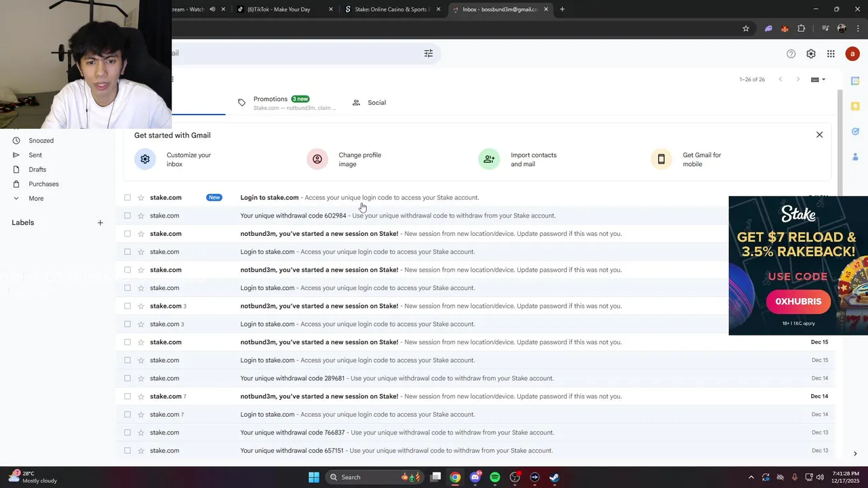Show Gmail side panel arrow
868x488 pixels.
[x=855, y=453]
